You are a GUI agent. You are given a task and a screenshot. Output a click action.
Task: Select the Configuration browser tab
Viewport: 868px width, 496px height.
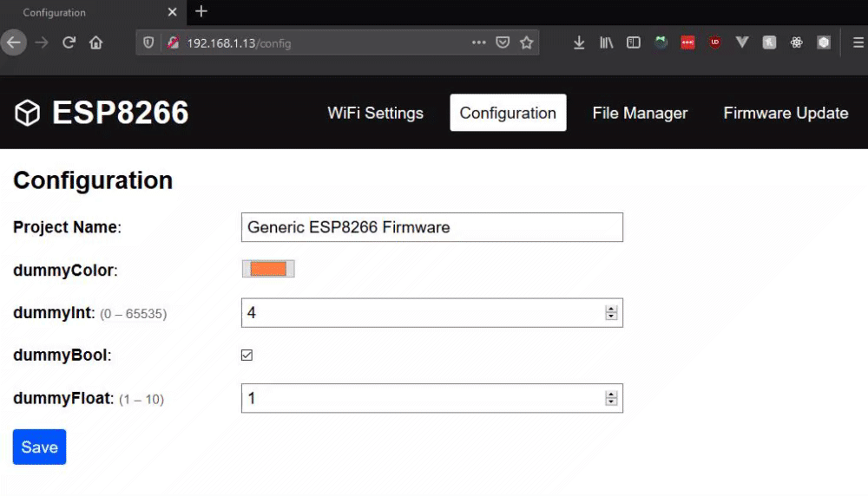click(93, 12)
